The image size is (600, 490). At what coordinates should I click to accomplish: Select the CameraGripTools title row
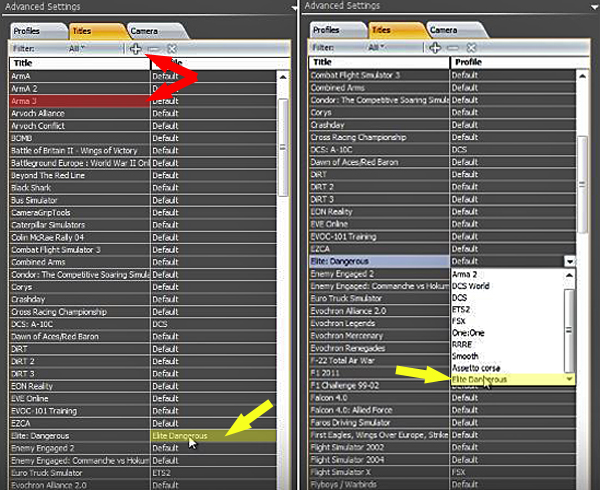click(80, 212)
